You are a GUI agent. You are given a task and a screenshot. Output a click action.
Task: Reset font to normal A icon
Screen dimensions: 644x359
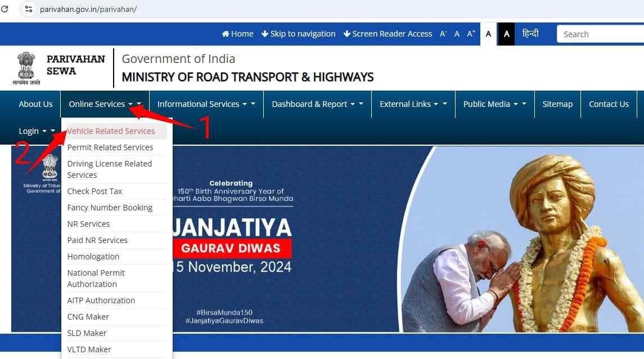click(457, 34)
